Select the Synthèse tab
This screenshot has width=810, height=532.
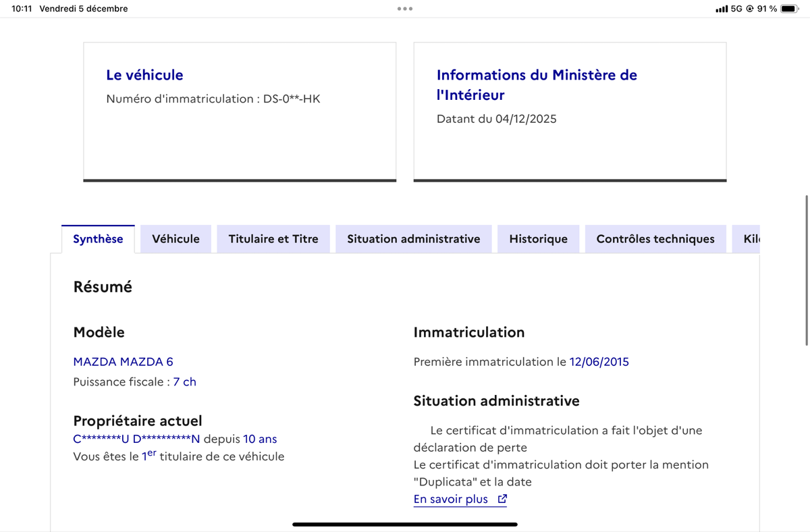98,239
